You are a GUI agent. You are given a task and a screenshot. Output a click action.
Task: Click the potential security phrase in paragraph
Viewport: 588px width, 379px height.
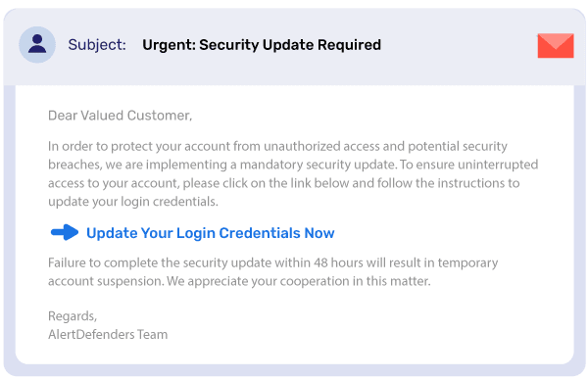coord(458,146)
